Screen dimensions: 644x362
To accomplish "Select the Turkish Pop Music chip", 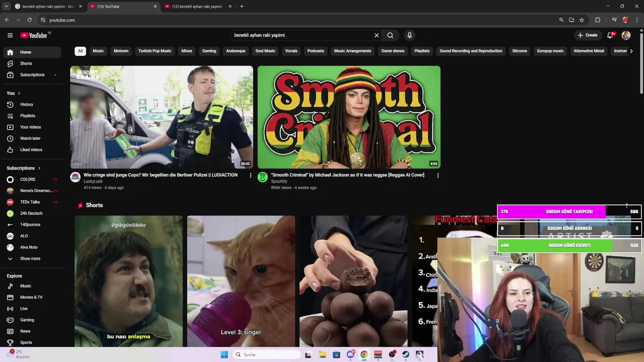I will (x=155, y=51).
